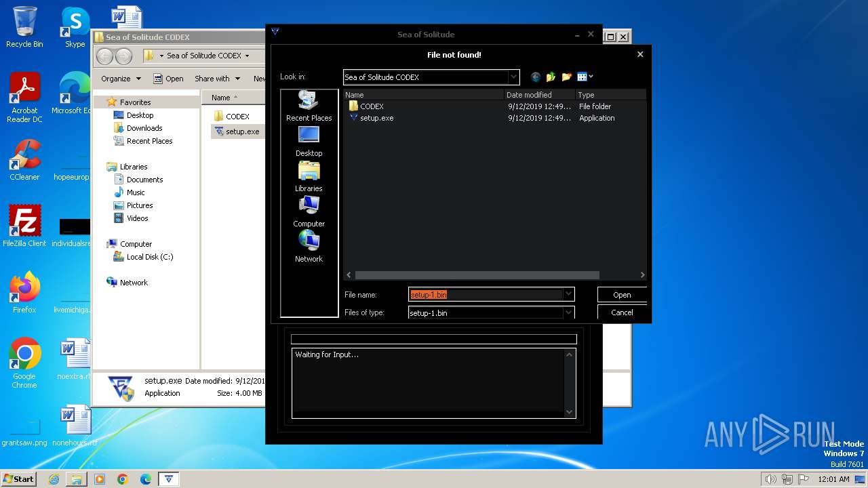Expand the Look in dropdown

point(513,77)
